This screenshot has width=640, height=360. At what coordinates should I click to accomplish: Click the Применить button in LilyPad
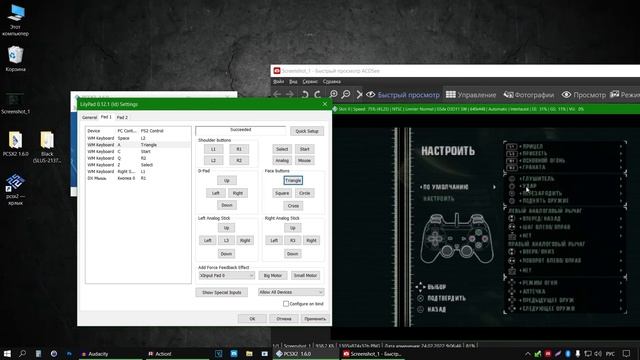point(315,319)
